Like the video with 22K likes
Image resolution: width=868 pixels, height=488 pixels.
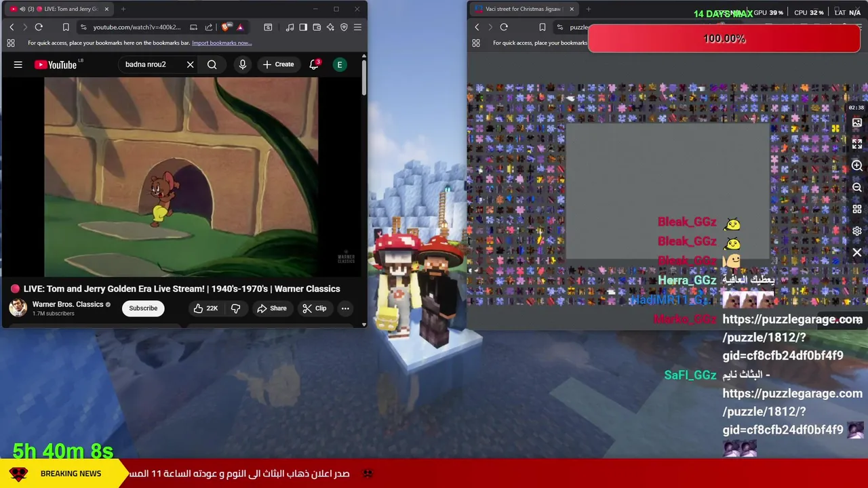(x=205, y=308)
